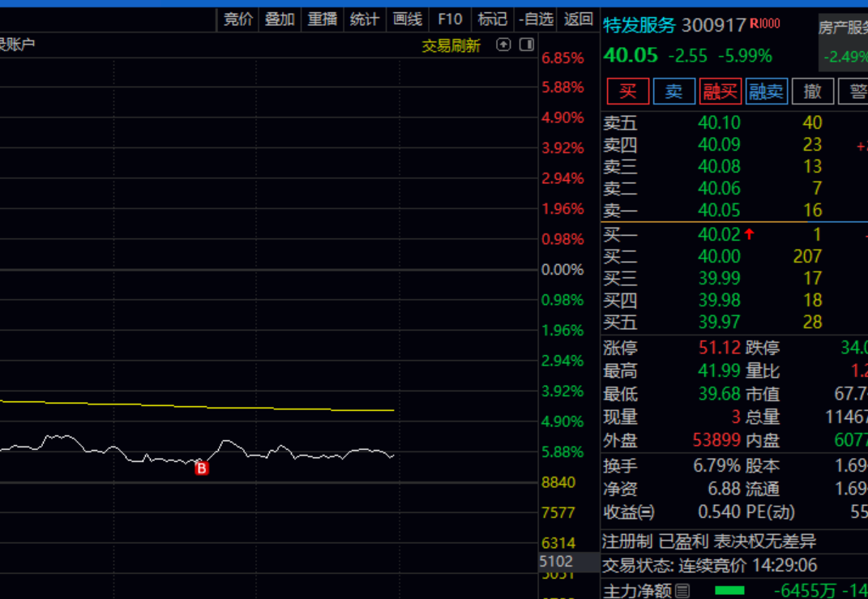Click the 买二 volume 207
The height and width of the screenshot is (599, 868).
point(807,256)
